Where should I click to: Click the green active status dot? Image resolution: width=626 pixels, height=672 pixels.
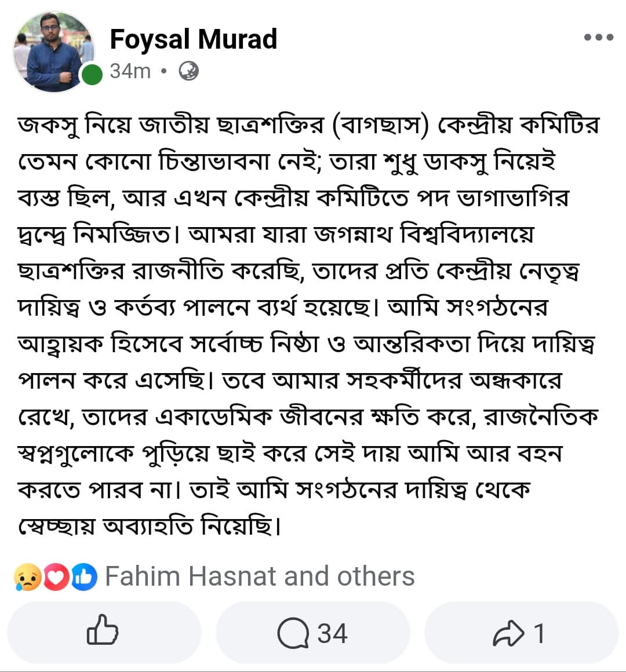click(x=92, y=74)
